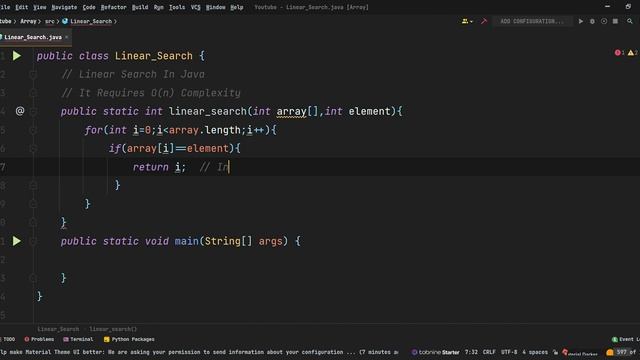640x360 pixels.
Task: Click the linear_search() breadcrumb below the editor
Action: click(113, 329)
